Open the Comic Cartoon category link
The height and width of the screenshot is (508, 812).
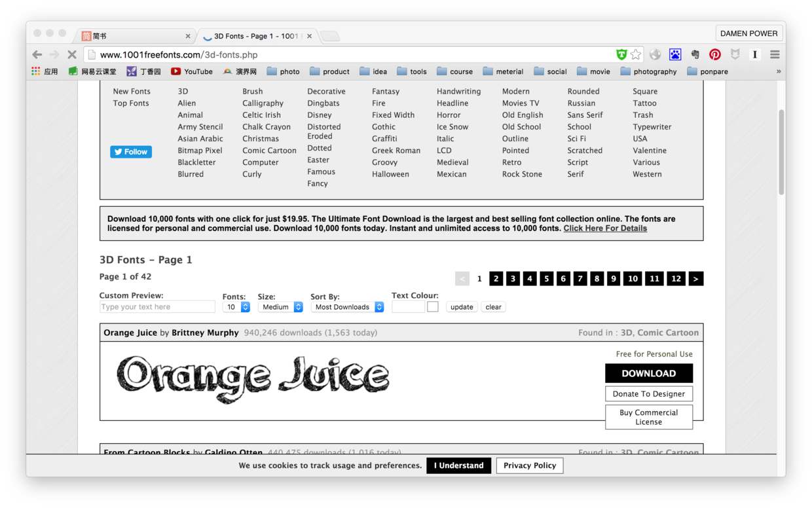(269, 151)
